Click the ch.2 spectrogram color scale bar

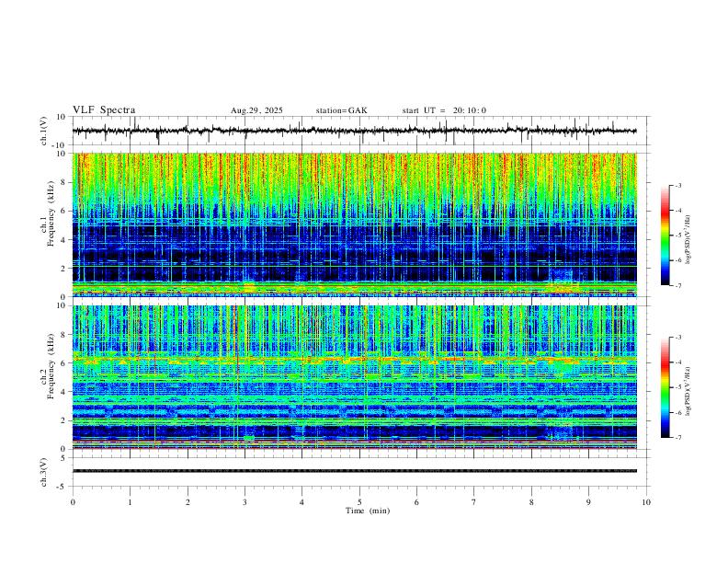tap(665, 387)
